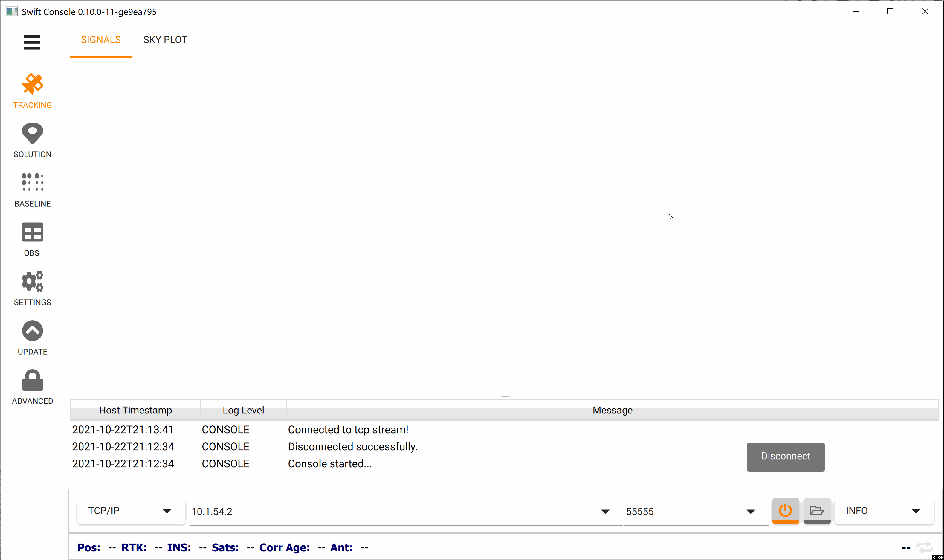Click the Log Level column header
This screenshot has height=560, width=944.
coord(243,410)
